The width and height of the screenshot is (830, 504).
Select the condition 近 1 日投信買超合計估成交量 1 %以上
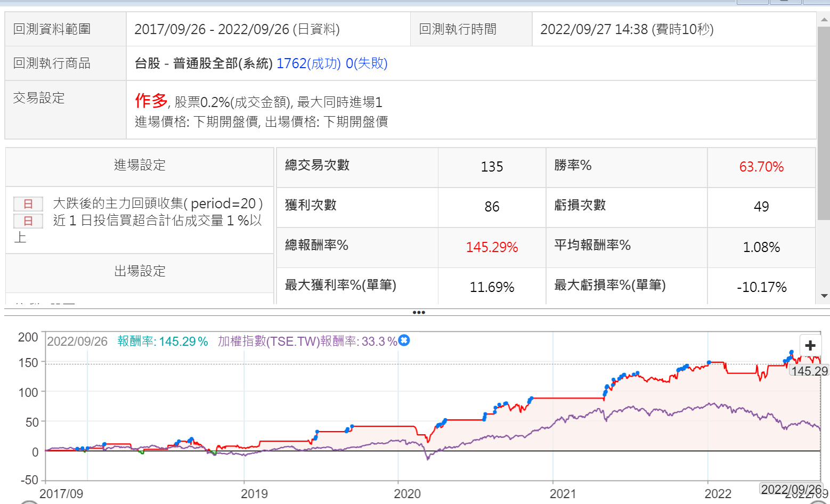click(138, 229)
